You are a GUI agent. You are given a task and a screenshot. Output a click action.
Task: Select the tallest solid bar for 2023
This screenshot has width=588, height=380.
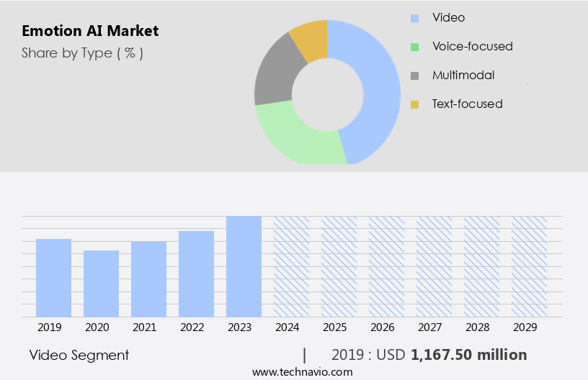(x=244, y=266)
